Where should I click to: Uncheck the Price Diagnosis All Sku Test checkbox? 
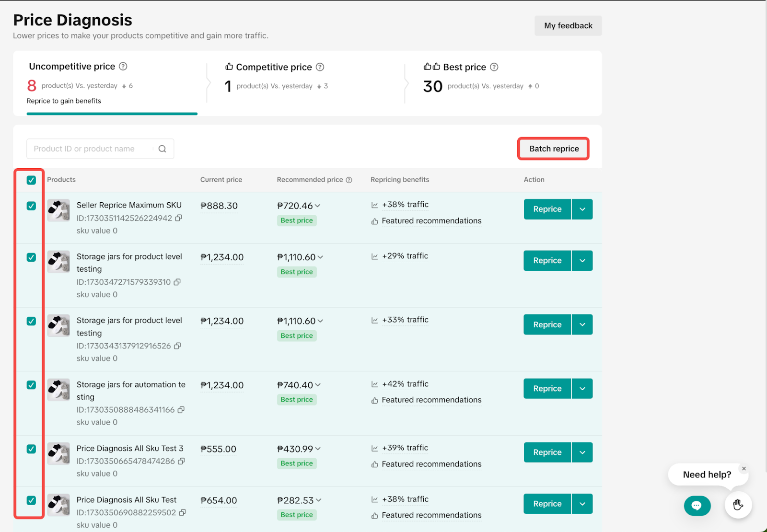point(31,500)
